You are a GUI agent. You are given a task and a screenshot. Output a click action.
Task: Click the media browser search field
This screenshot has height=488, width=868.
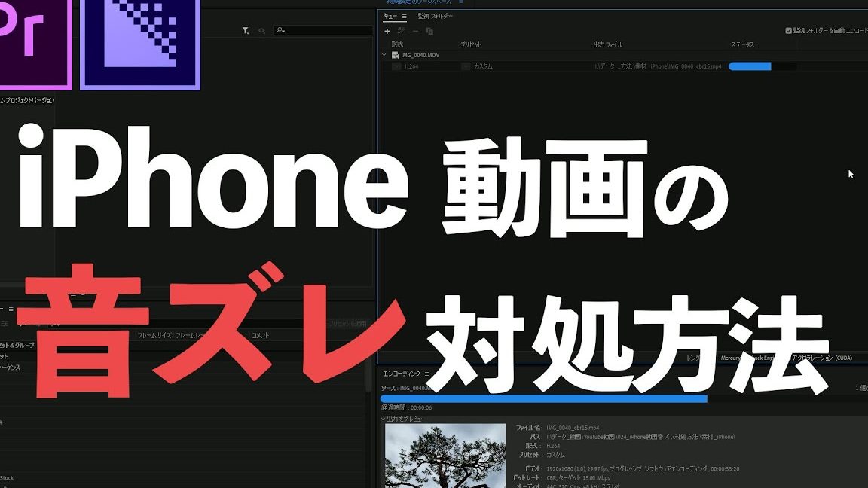click(x=323, y=30)
